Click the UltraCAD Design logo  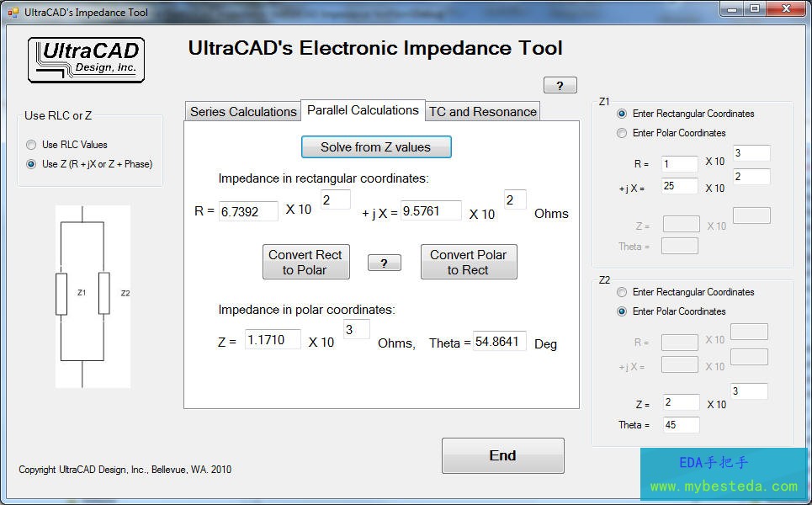86,60
